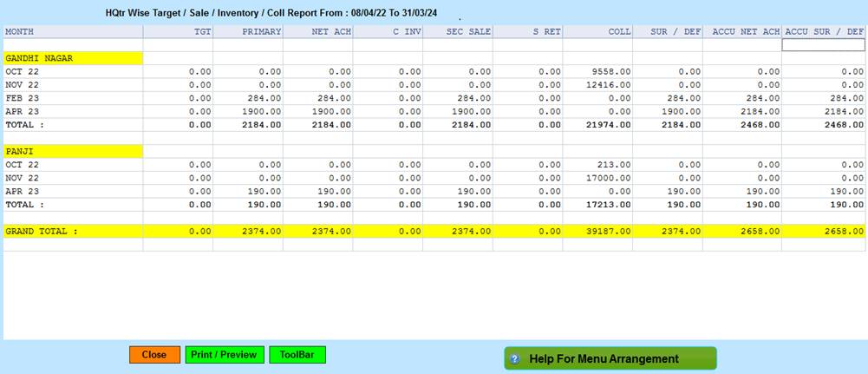
Task: Select the 21974.00 total collection cell
Action: [609, 125]
